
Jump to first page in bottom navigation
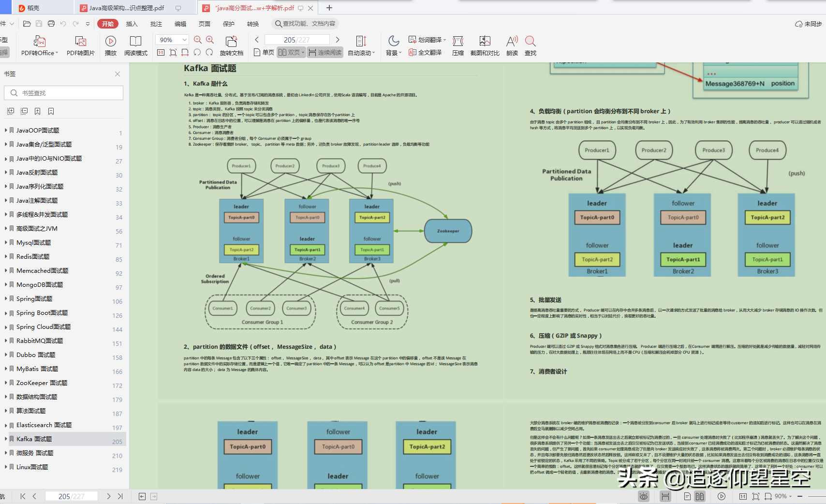tap(23, 496)
